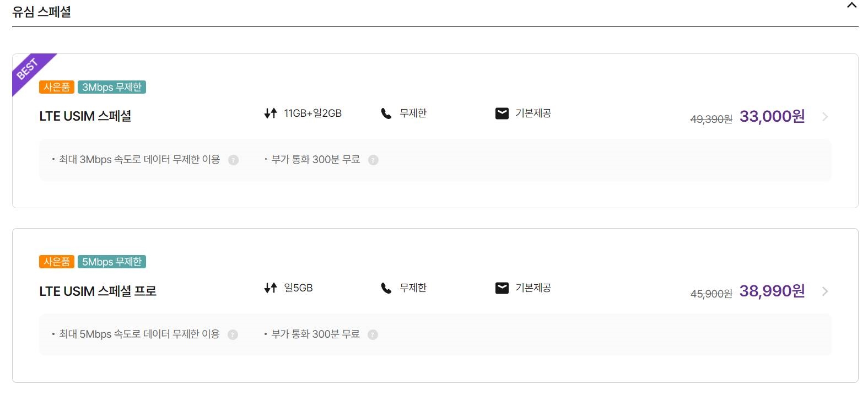Click question mark beside second plan's 부가 통화 300분
The height and width of the screenshot is (395, 868).
[373, 334]
